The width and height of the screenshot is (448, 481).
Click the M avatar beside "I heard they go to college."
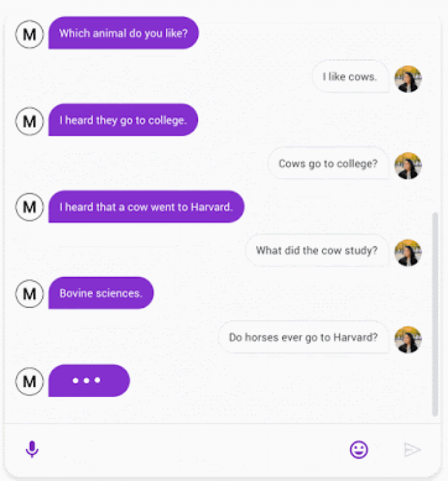pyautogui.click(x=29, y=121)
